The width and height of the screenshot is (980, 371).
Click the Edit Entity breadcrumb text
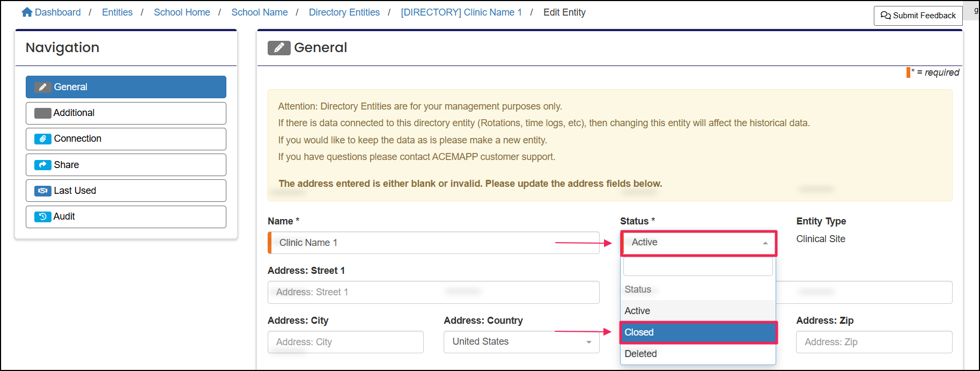point(564,12)
